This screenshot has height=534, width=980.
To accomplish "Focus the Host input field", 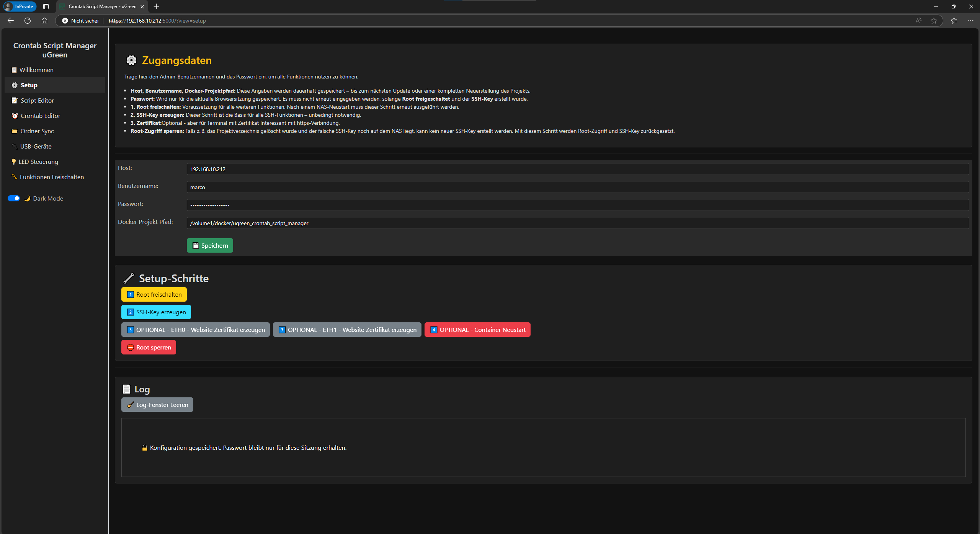I will (x=578, y=169).
